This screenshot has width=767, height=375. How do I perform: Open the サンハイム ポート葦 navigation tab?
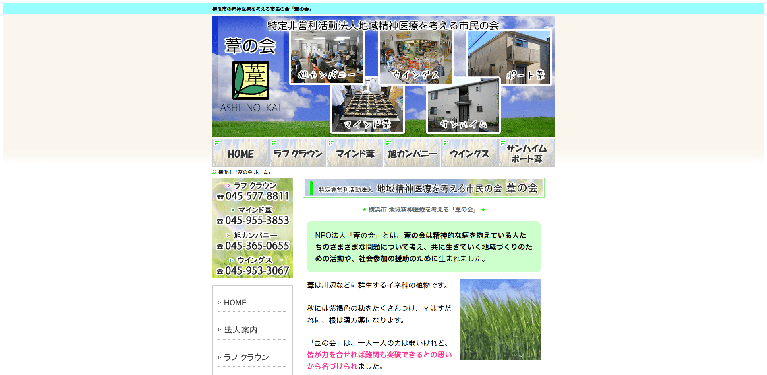[526, 153]
